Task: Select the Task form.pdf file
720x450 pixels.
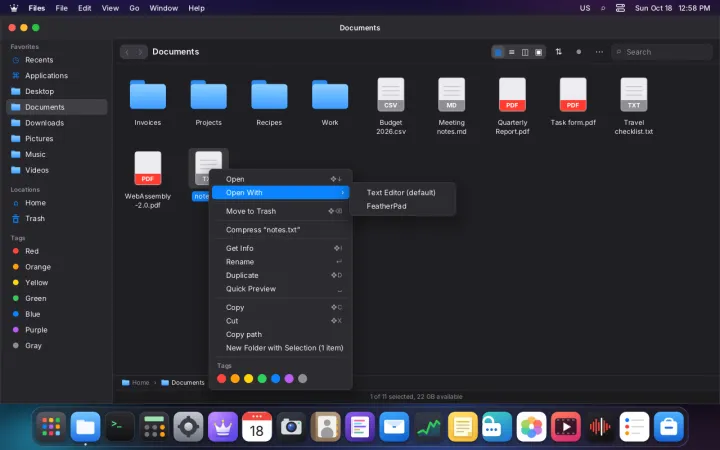Action: pos(573,95)
